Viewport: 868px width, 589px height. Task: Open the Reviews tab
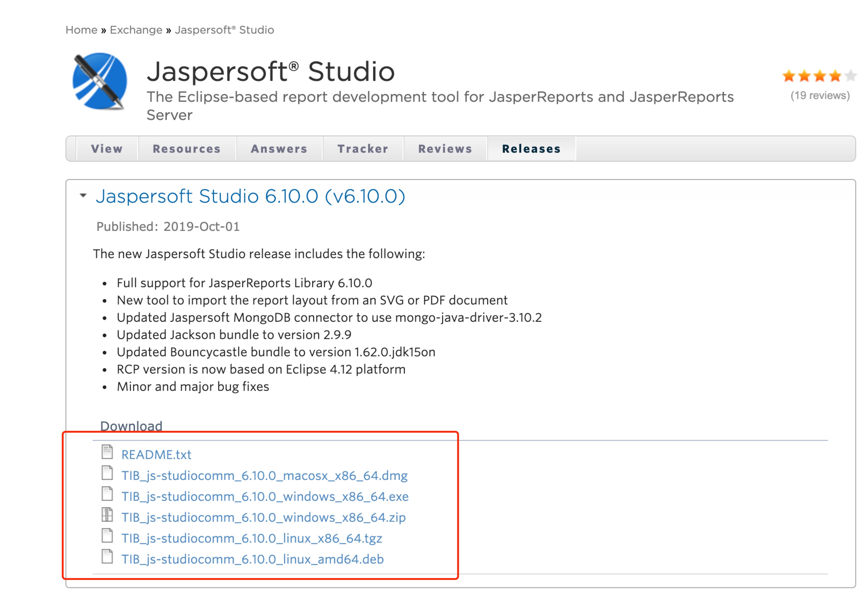(x=445, y=149)
